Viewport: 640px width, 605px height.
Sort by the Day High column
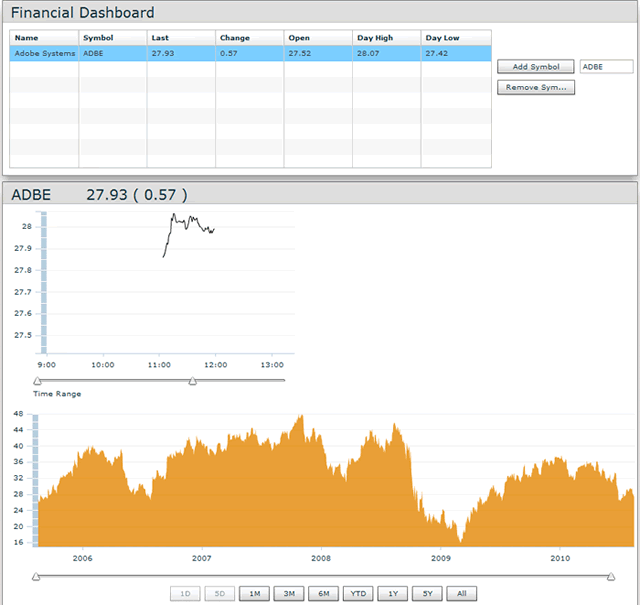tap(386, 38)
